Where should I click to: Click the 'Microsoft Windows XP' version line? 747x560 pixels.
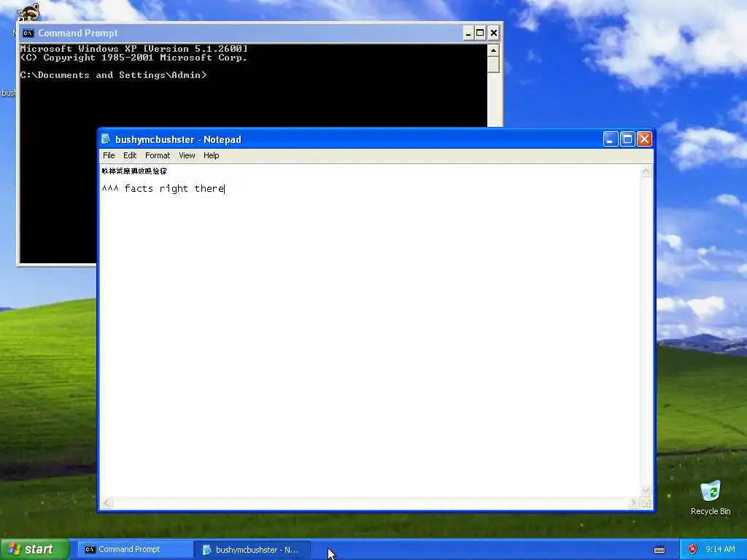pos(134,49)
